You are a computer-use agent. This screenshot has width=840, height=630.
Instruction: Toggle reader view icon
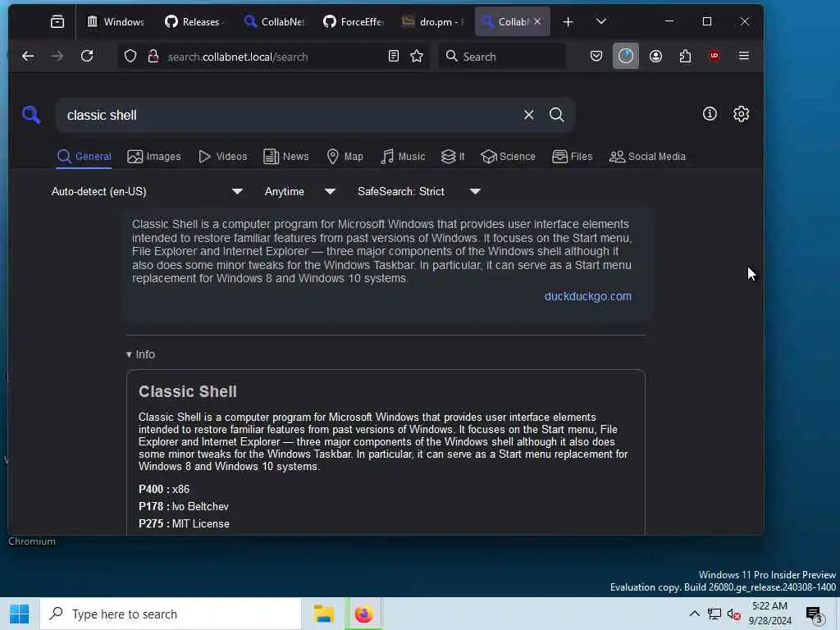point(394,57)
